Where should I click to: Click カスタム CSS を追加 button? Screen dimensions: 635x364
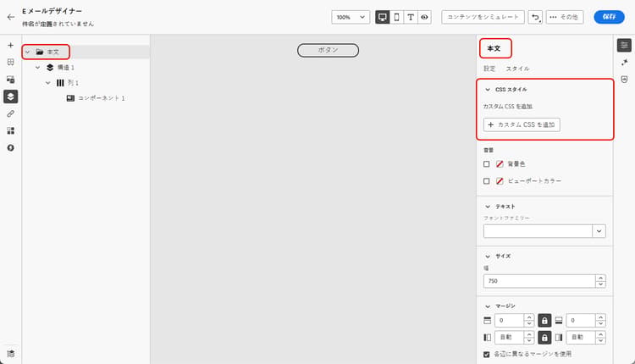tap(522, 124)
